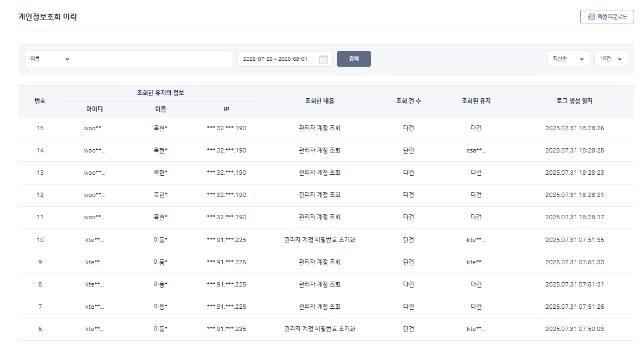Screen dimensions: 644x350
Task: Click the Excel icon on 엑셀 다운로드
Action: pyautogui.click(x=591, y=17)
